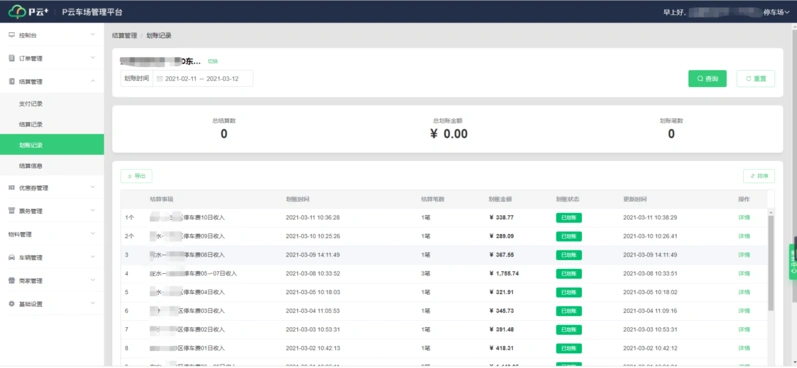This screenshot has width=797, height=368.
Task: Expand the 优惠券管理 menu chevron
Action: (93, 187)
